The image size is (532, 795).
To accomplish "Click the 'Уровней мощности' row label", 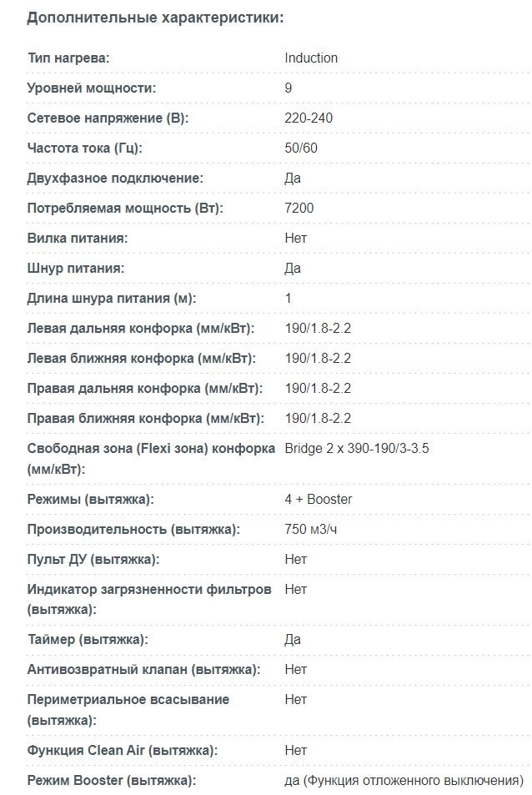I will 92,88.
